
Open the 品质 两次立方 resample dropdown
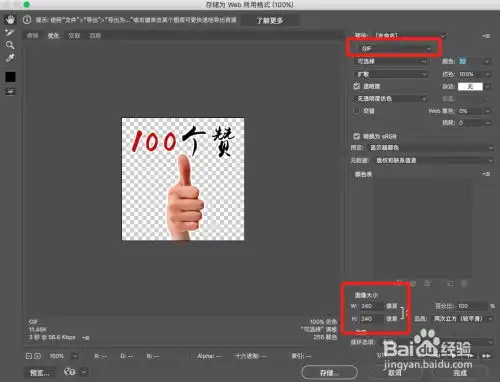[x=463, y=319]
